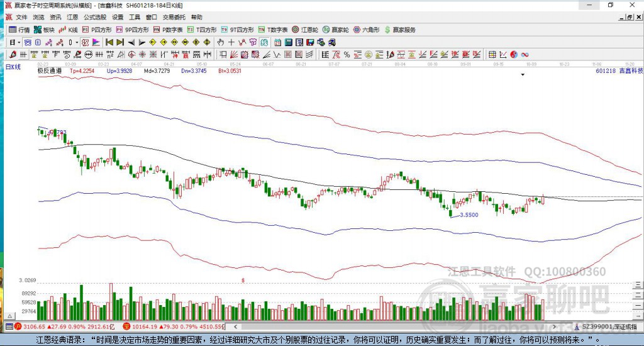Expand the 日 period dropdown arrow
Viewport: 644px width, 346px height.
(19, 42)
